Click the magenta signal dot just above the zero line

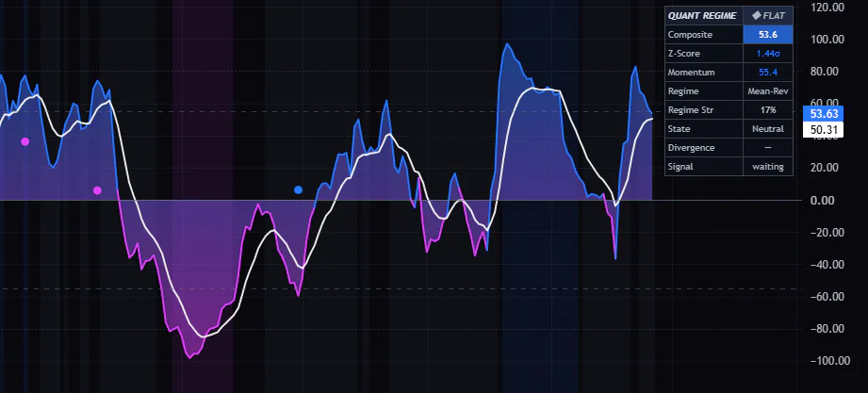97,190
